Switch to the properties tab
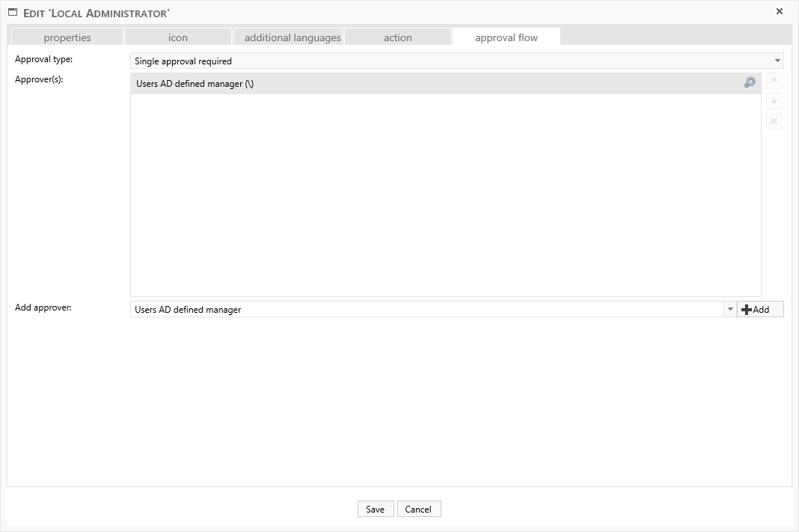This screenshot has width=799, height=532. (x=67, y=37)
